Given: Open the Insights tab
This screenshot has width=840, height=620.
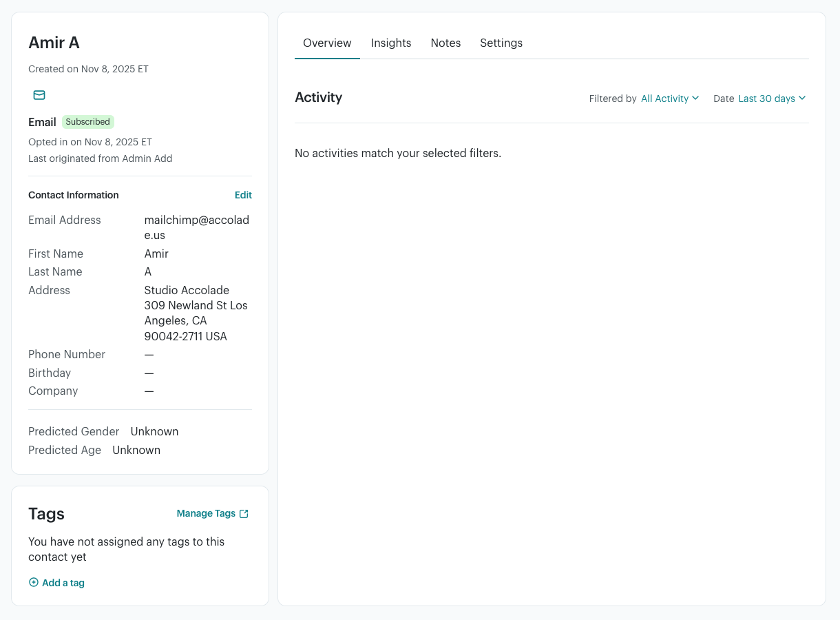Looking at the screenshot, I should click(x=390, y=43).
